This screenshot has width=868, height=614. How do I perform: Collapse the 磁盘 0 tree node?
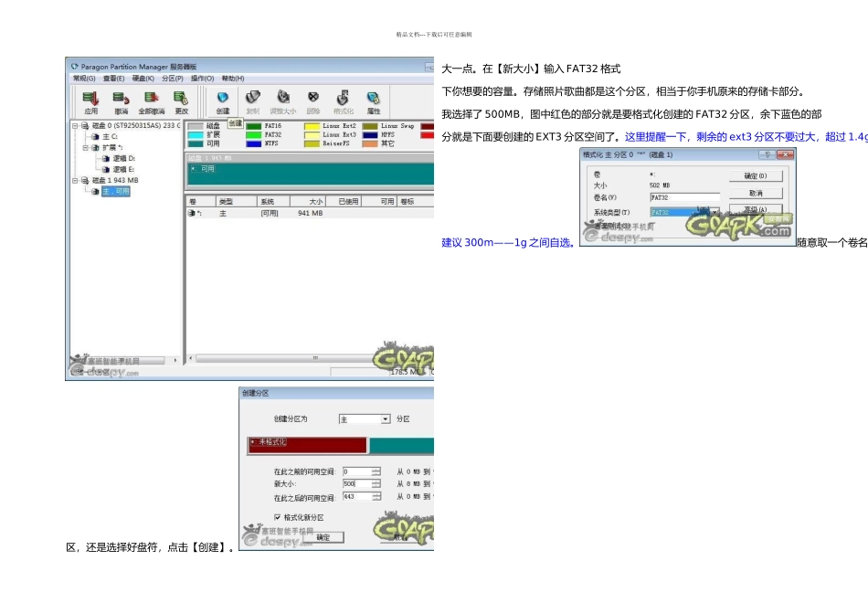pyautogui.click(x=75, y=126)
